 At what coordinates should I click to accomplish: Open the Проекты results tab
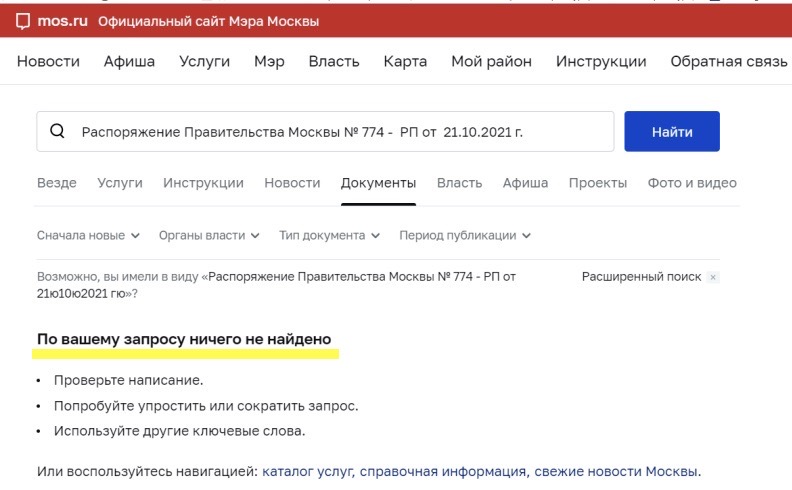point(598,183)
